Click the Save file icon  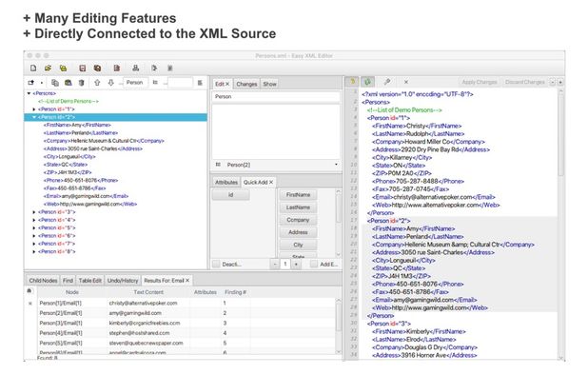pyautogui.click(x=83, y=69)
